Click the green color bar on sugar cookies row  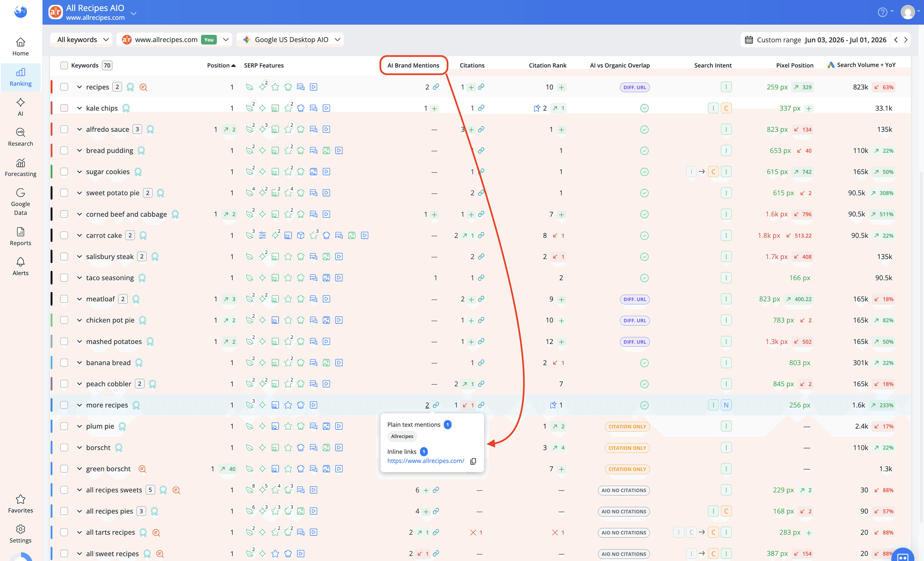51,172
